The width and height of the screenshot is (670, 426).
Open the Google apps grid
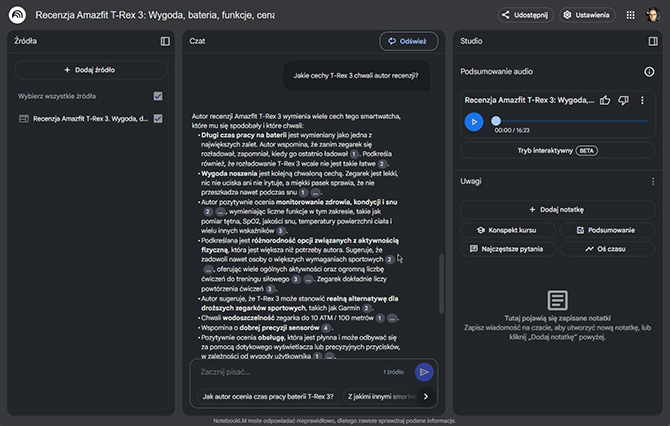[x=630, y=15]
